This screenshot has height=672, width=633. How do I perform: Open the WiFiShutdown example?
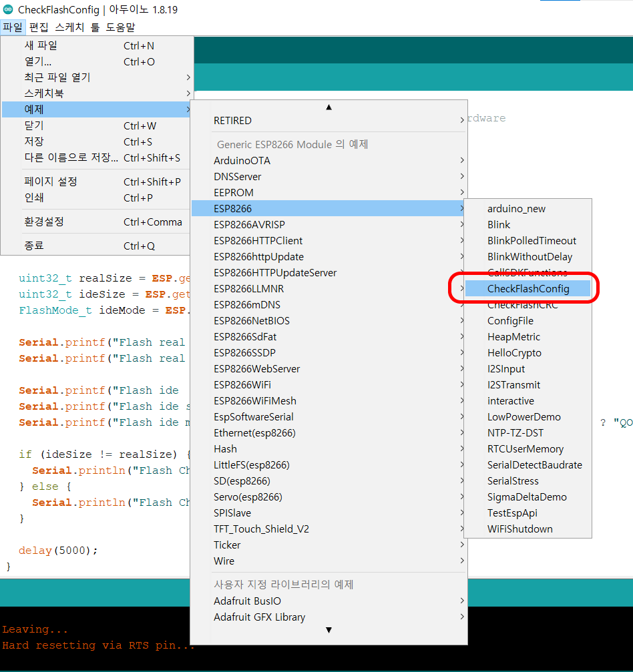tap(528, 529)
